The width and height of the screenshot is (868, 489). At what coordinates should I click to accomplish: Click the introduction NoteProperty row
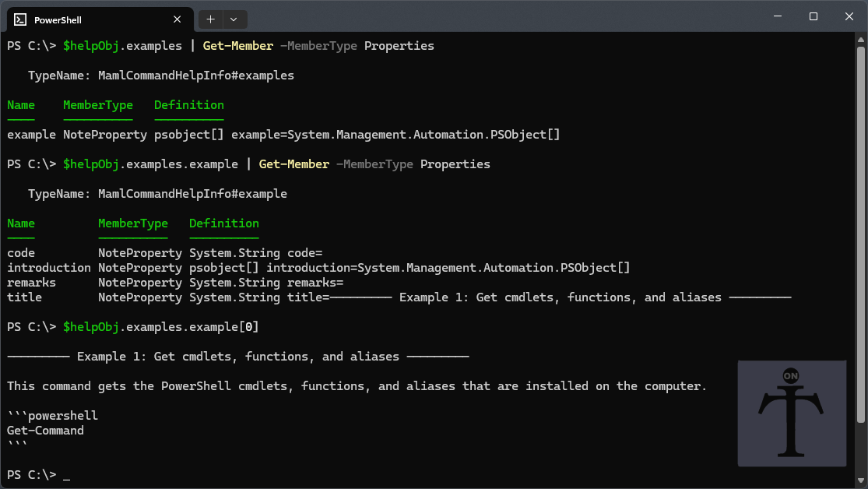tap(49, 267)
